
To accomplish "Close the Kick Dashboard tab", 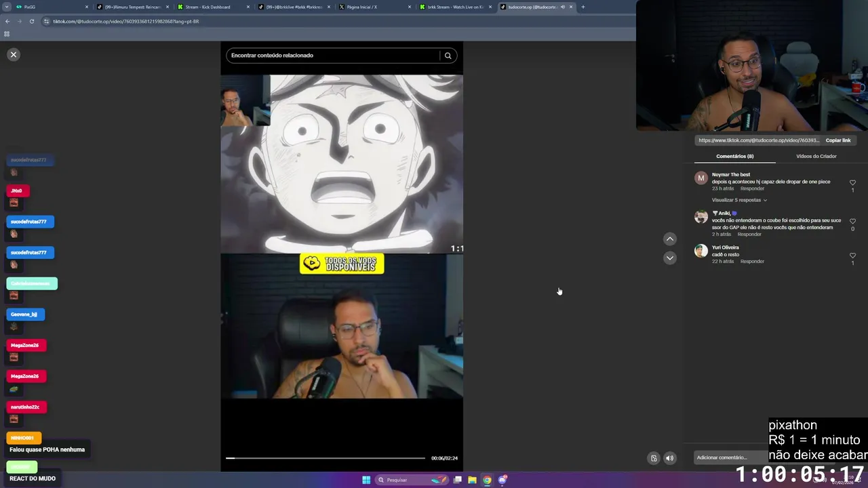I will click(x=248, y=7).
